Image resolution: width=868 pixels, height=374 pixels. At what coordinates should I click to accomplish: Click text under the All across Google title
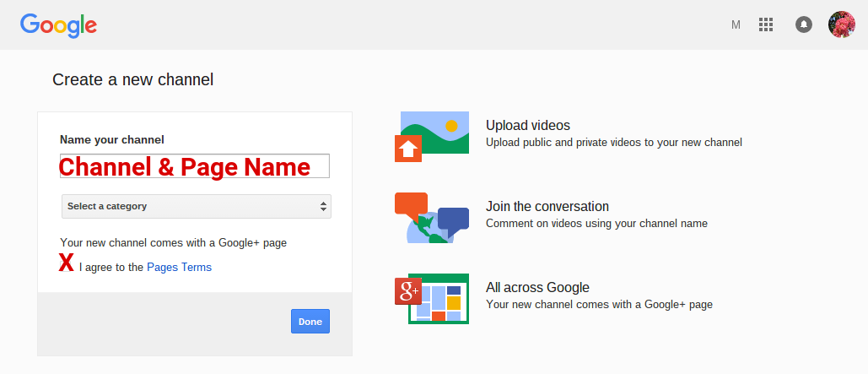(x=599, y=305)
